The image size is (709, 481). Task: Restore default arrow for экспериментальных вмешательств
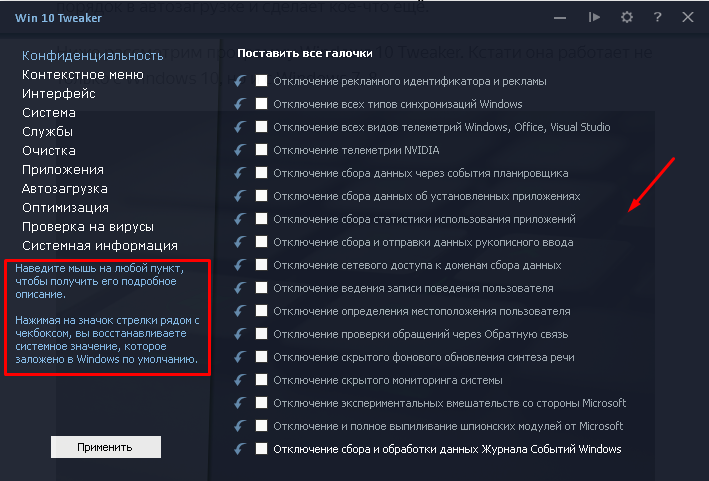click(x=241, y=403)
